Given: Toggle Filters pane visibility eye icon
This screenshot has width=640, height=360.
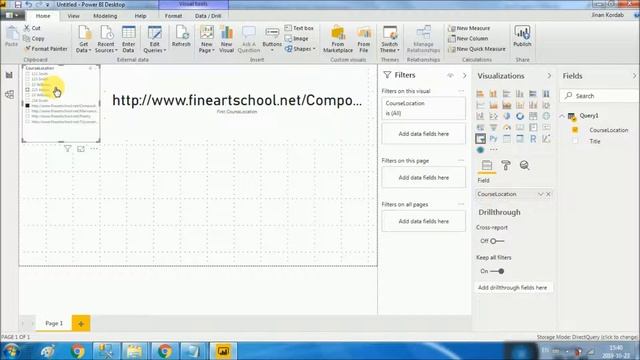Looking at the screenshot, I should point(450,76).
